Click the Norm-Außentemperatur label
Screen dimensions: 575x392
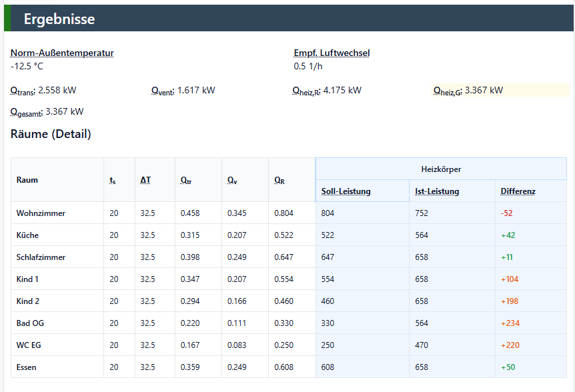point(62,53)
